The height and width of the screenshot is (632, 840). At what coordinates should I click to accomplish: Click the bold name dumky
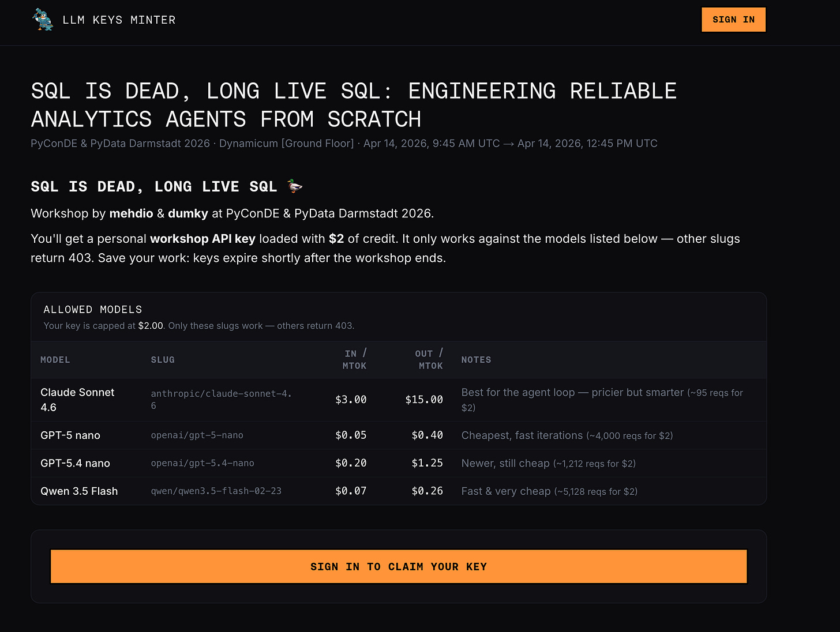click(x=188, y=213)
